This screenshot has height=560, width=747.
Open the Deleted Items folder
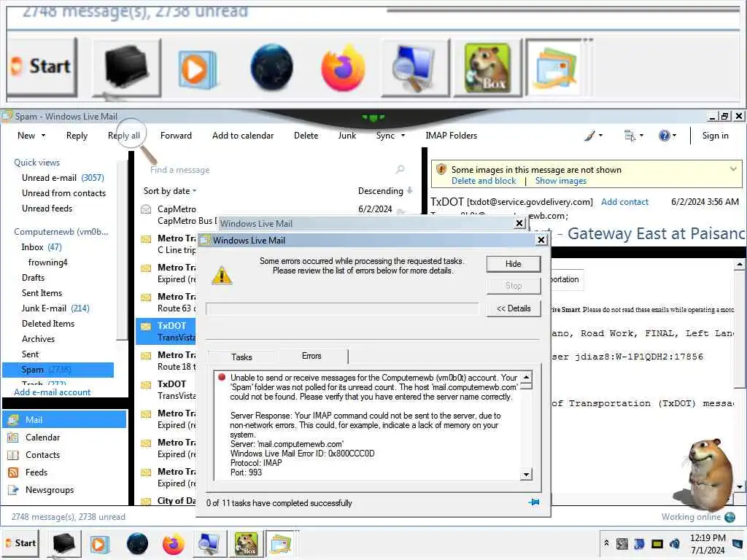coord(48,323)
